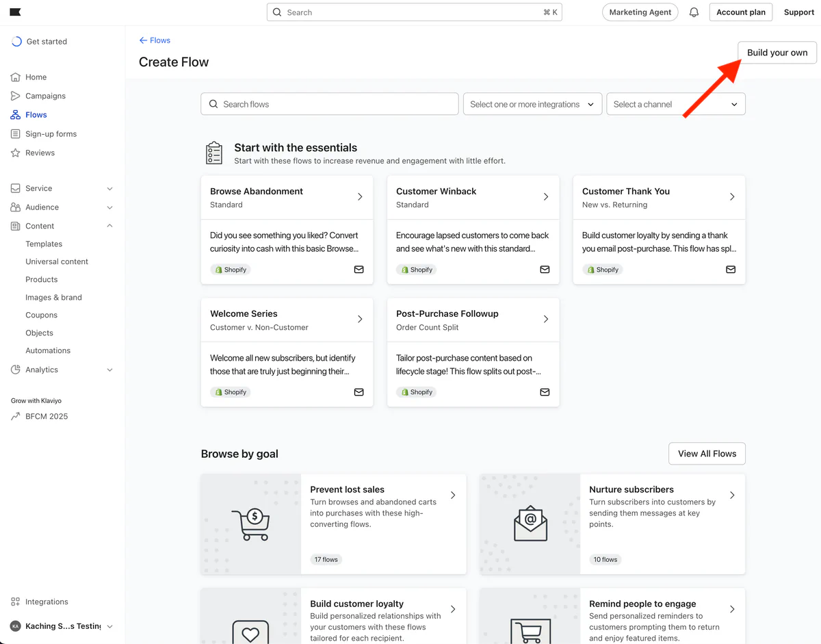This screenshot has height=644, width=821.
Task: Go to Templates under Content
Action: [44, 244]
